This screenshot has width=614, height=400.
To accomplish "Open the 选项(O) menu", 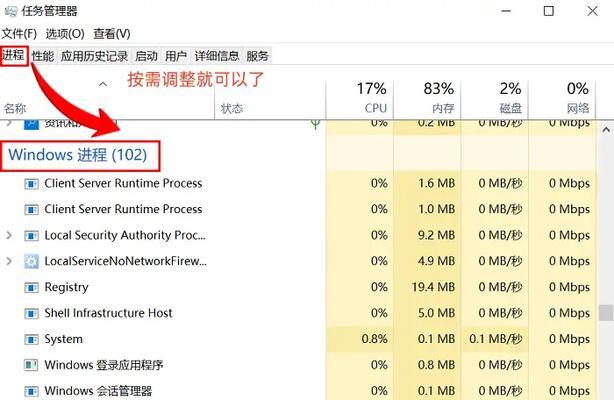I will [65, 34].
